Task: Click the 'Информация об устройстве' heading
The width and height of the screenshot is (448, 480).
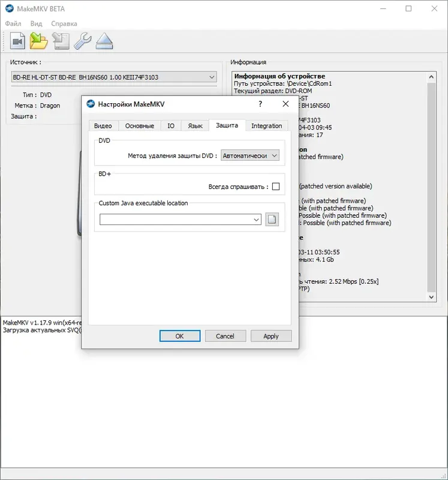Action: 279,76
